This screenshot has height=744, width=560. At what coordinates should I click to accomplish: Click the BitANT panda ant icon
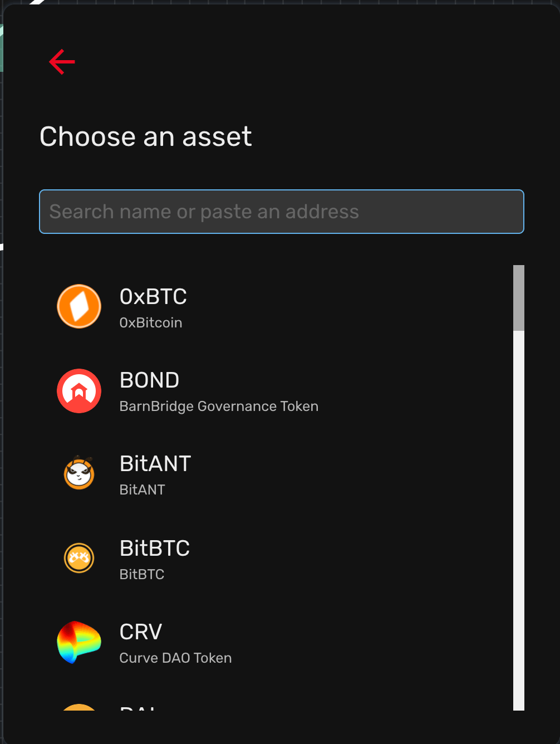(79, 473)
